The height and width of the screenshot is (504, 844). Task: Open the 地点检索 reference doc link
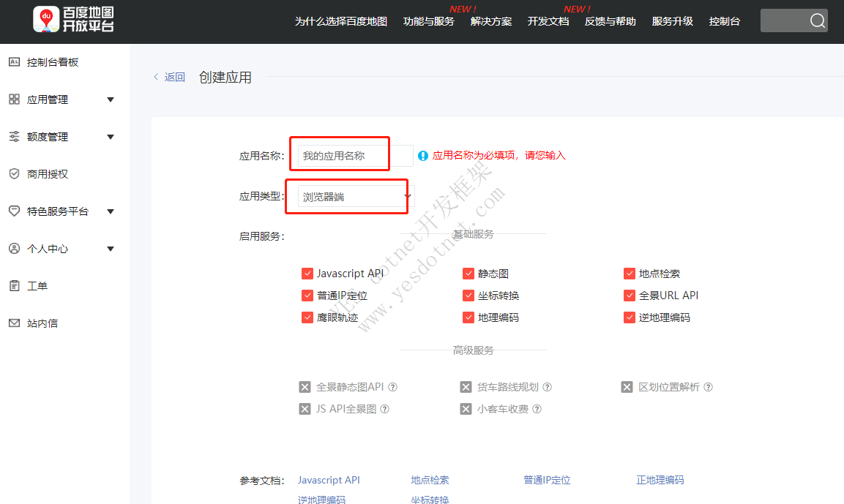(x=430, y=480)
